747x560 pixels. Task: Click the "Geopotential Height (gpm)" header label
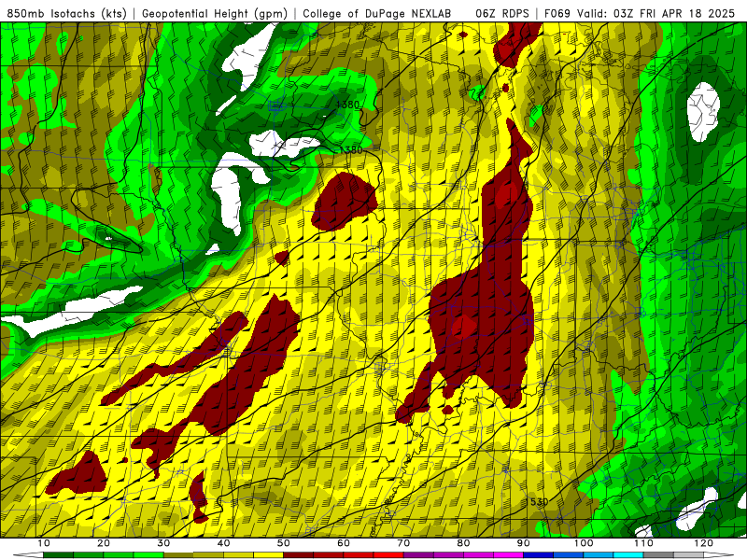click(215, 13)
